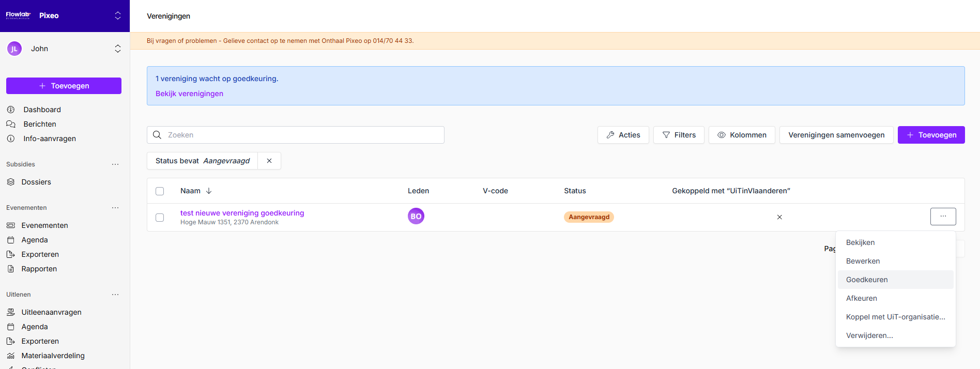Toggle Kolommen visibility button
980x369 pixels.
click(742, 135)
